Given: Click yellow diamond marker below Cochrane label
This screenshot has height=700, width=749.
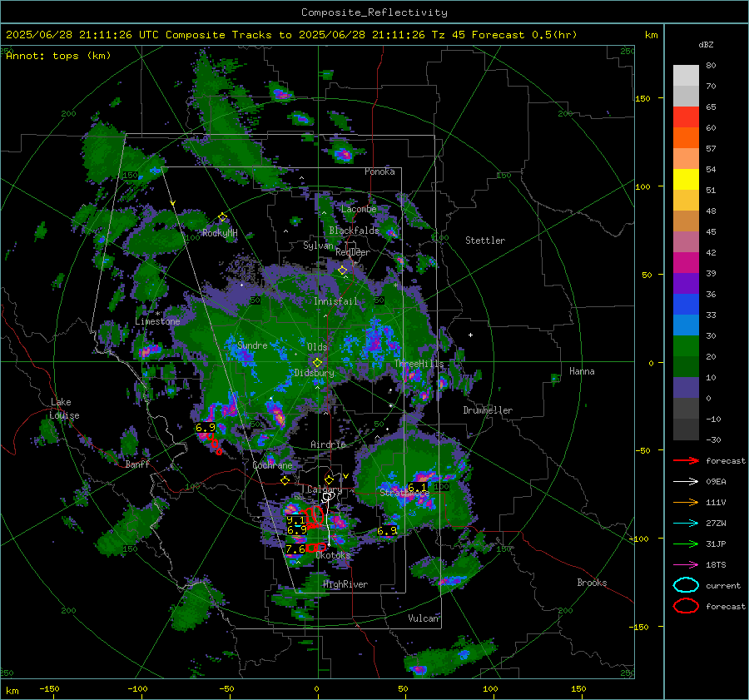Looking at the screenshot, I should [x=285, y=480].
